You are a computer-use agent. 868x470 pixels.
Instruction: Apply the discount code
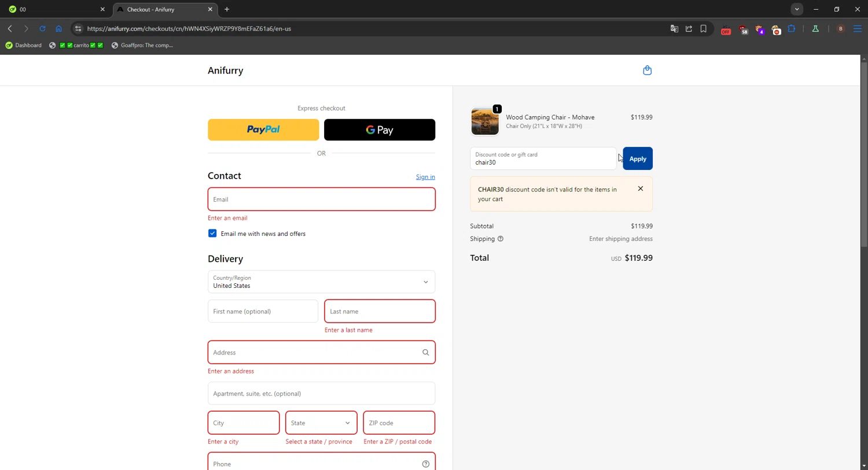[x=638, y=158]
